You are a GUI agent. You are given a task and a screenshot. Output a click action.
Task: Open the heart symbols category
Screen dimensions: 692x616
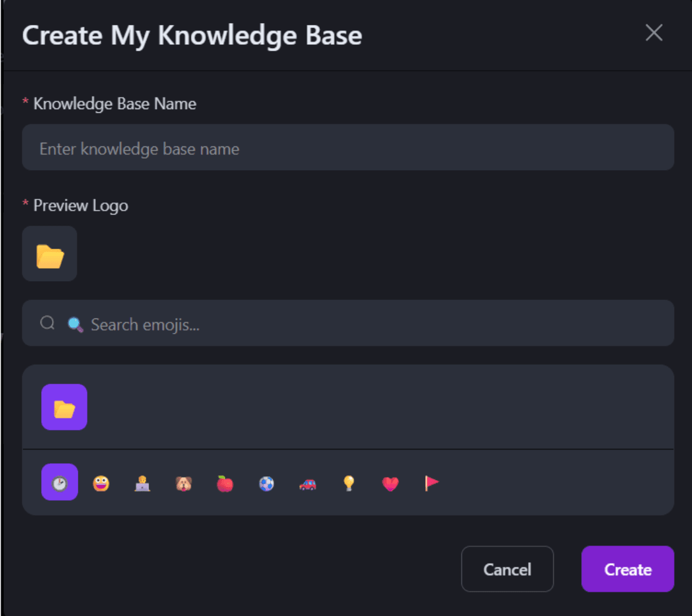[x=390, y=483]
